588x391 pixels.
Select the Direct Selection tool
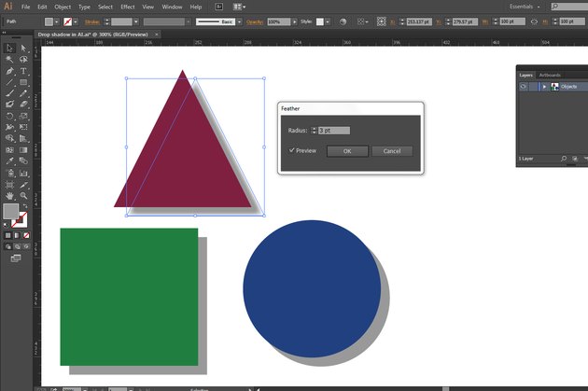click(23, 48)
